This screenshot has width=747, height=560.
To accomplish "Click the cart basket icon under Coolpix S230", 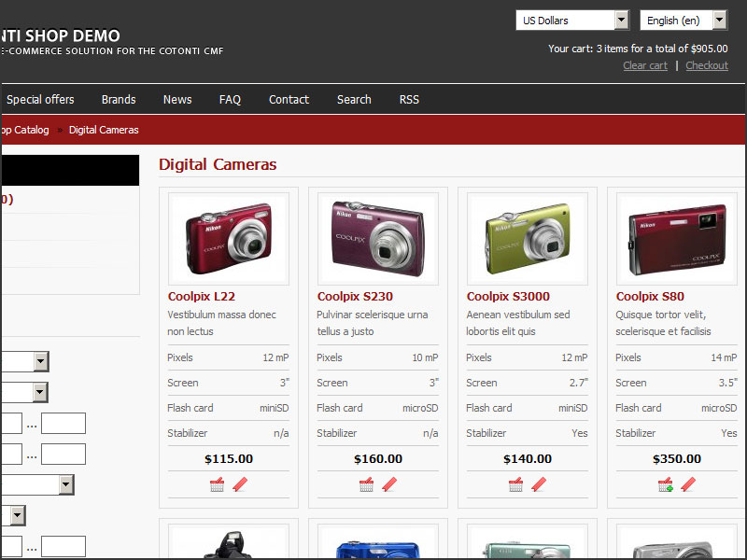I will click(366, 484).
